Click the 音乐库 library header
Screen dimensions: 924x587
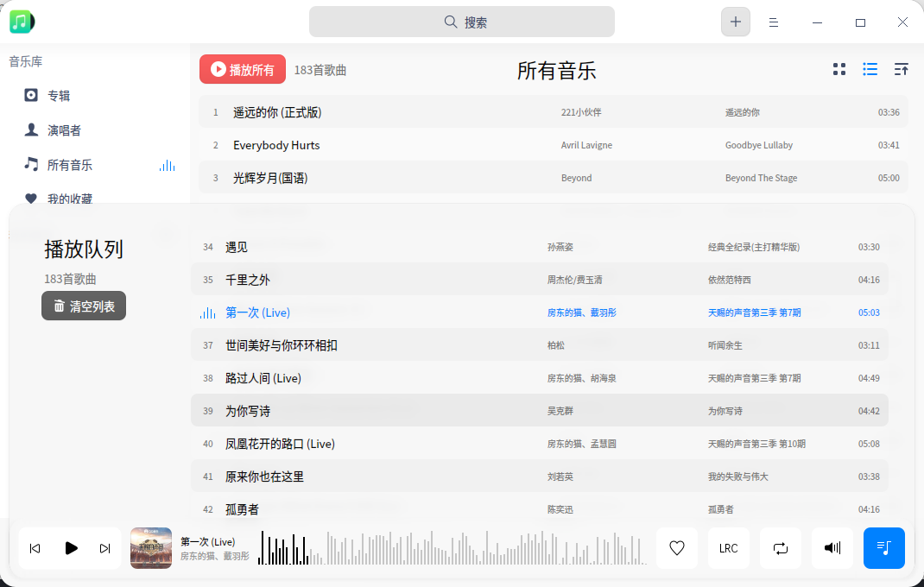[x=25, y=61]
